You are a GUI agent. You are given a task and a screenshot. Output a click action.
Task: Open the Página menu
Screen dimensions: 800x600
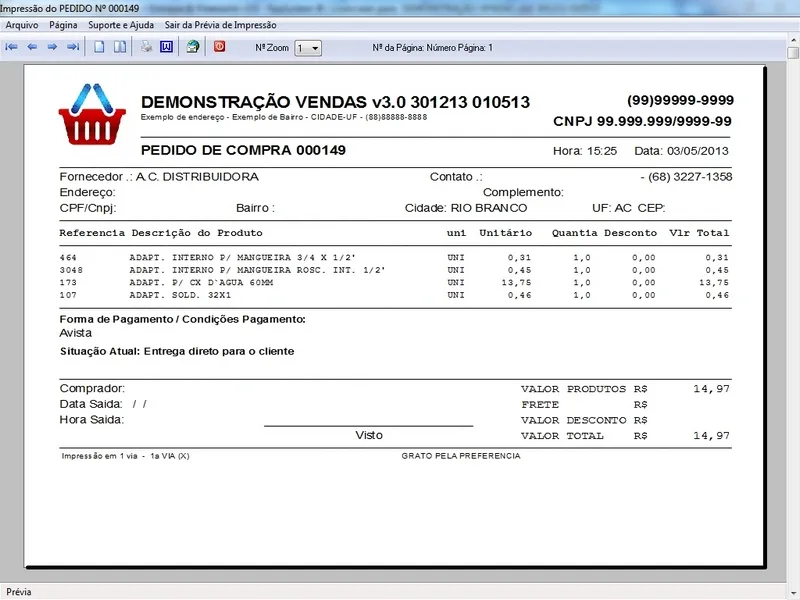[x=63, y=23]
